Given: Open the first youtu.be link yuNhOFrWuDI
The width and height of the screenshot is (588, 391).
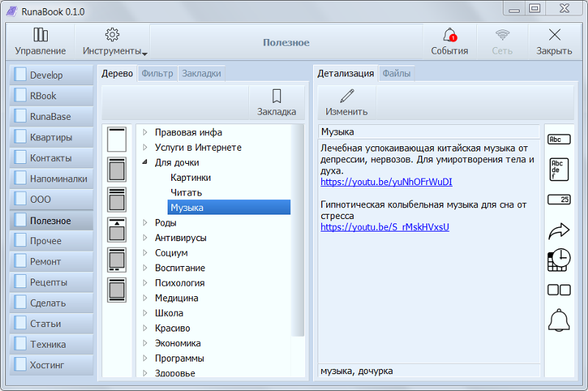Looking at the screenshot, I should click(386, 182).
